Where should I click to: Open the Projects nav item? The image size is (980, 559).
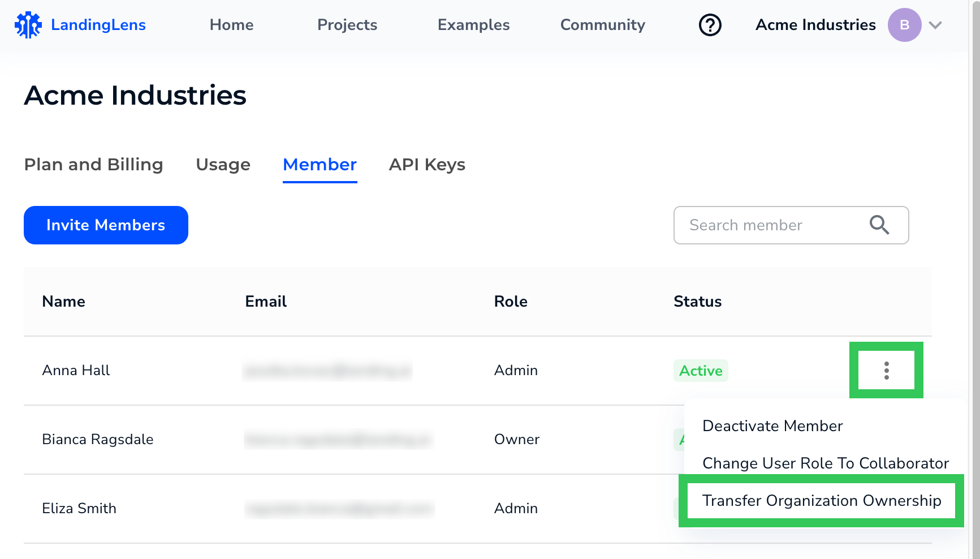(x=347, y=25)
